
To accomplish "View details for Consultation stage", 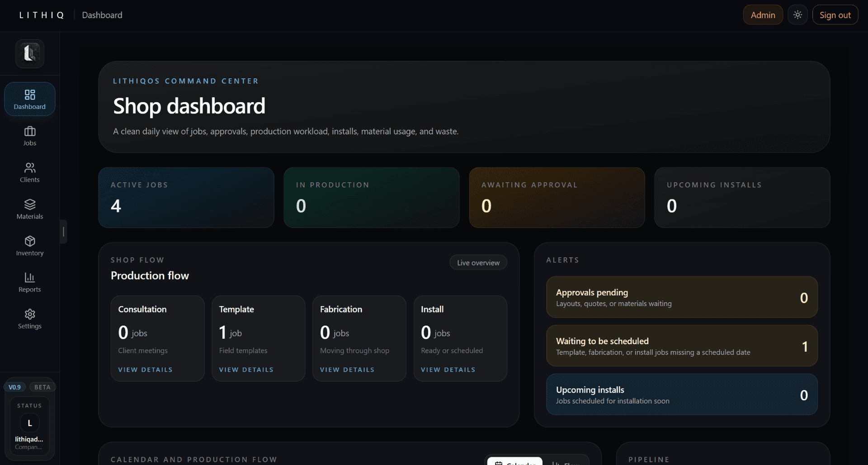I will tap(146, 370).
